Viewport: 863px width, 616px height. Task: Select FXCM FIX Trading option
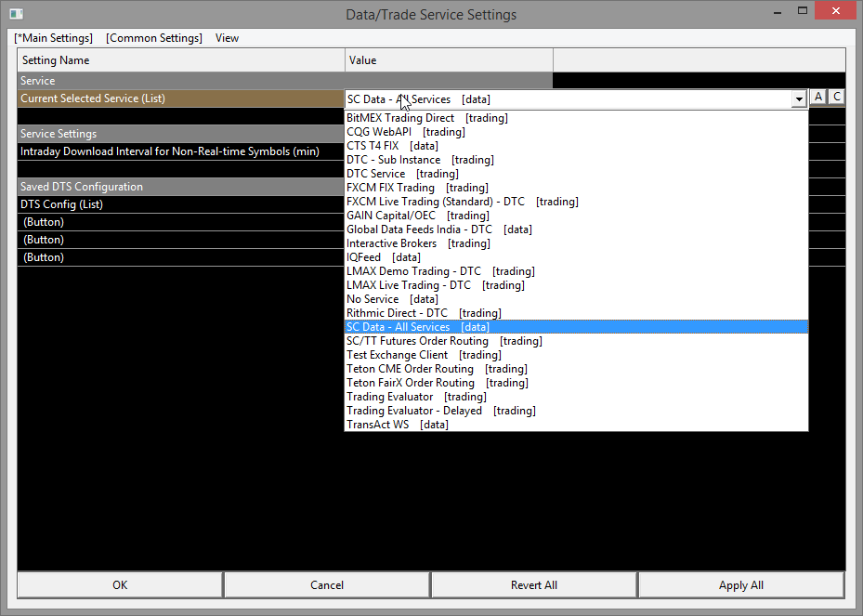coord(576,188)
